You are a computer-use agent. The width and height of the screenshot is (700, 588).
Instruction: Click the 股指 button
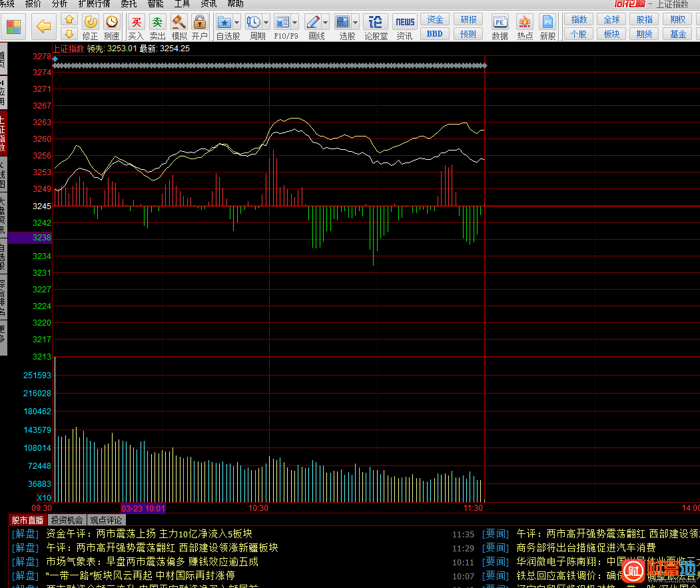pos(644,19)
